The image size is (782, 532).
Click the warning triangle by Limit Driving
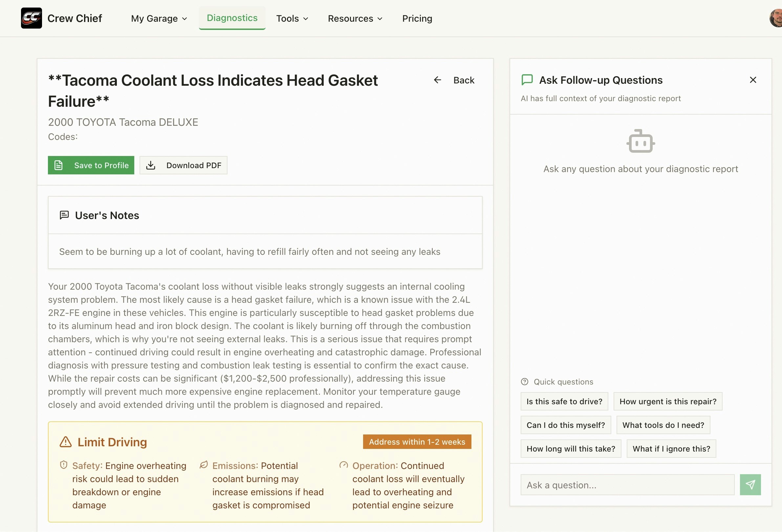click(65, 442)
